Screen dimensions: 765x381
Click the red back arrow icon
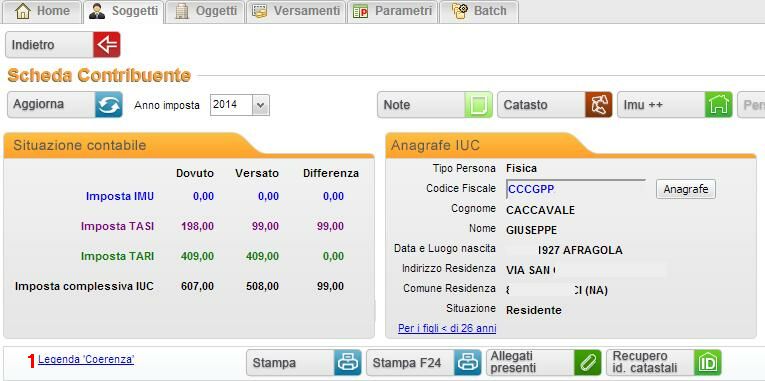coord(106,45)
